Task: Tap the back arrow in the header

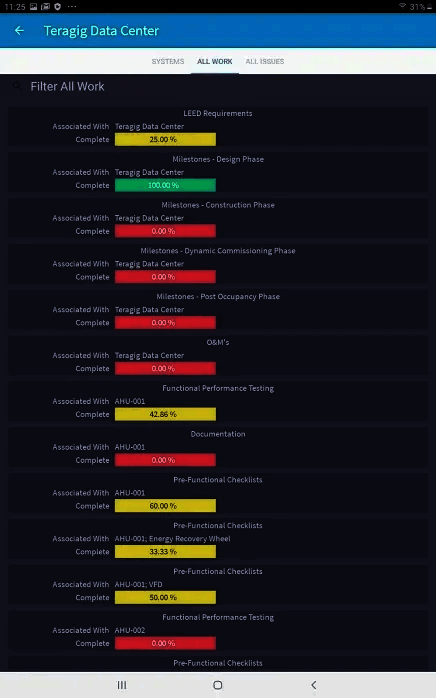Action: click(x=19, y=30)
